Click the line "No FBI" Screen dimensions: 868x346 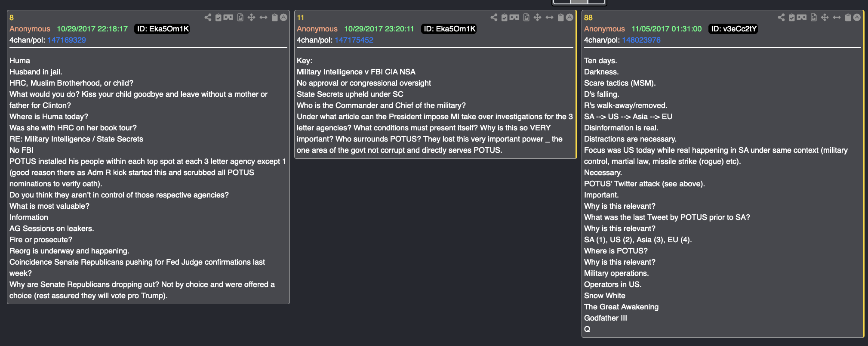(x=22, y=150)
